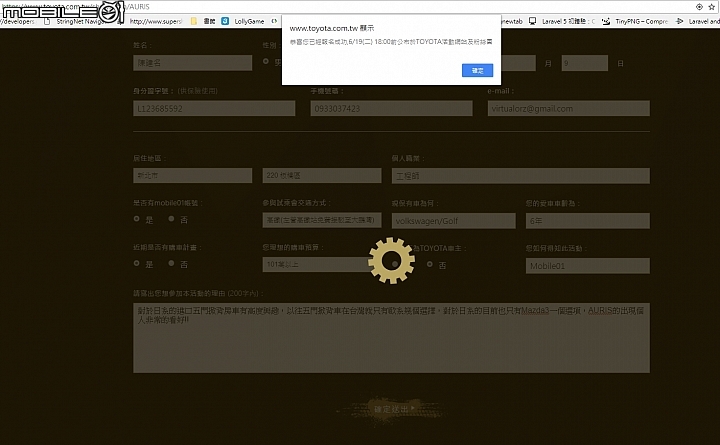Select 是 for mobile01 account
This screenshot has height=445, width=720.
coord(136,219)
